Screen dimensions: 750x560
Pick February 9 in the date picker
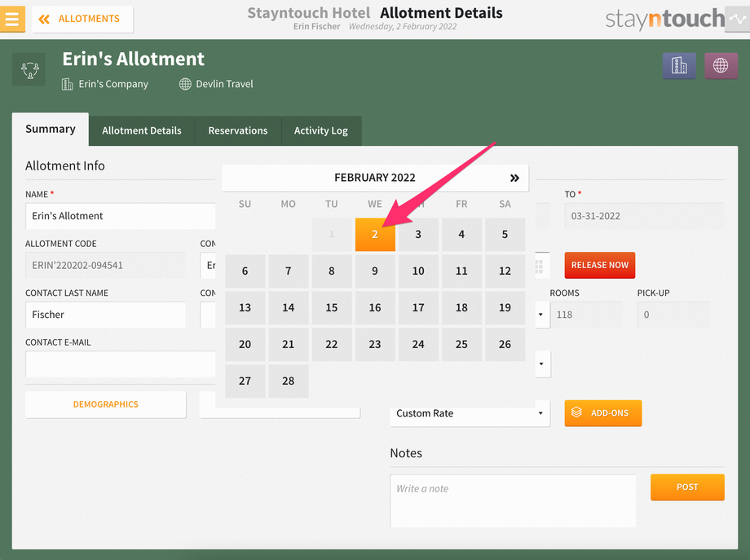pos(375,271)
